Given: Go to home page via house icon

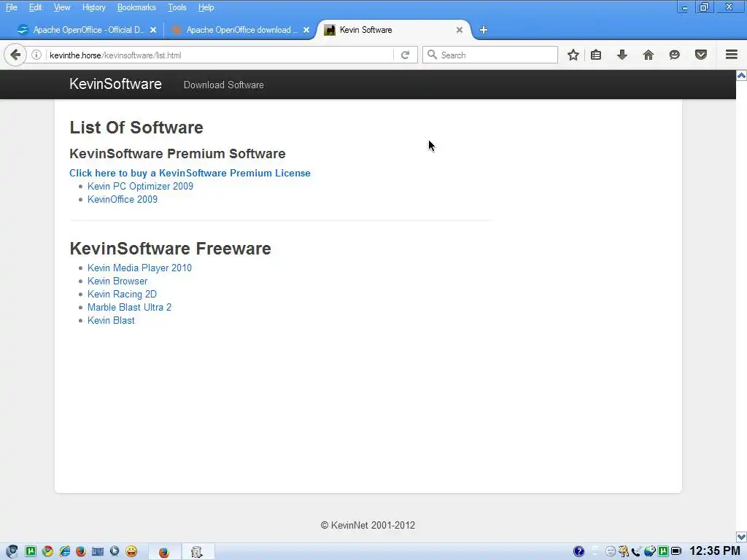Looking at the screenshot, I should click(649, 55).
